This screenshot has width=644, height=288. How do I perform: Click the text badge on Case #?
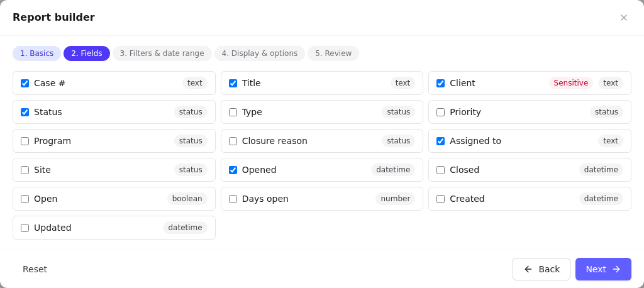tap(195, 83)
